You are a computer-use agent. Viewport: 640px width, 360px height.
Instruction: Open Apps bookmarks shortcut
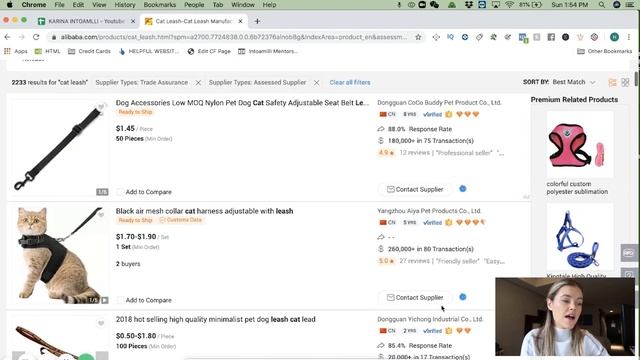16,51
